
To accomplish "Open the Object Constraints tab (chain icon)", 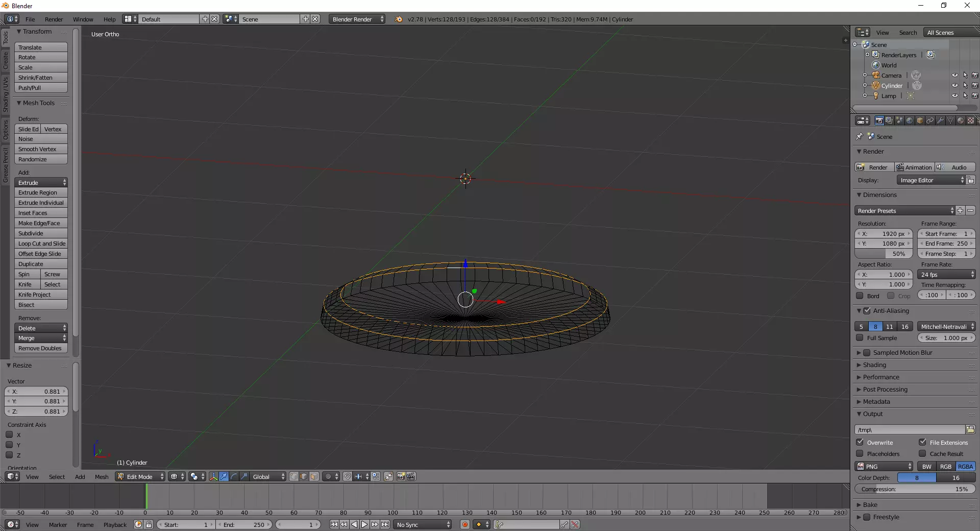I will (x=930, y=121).
